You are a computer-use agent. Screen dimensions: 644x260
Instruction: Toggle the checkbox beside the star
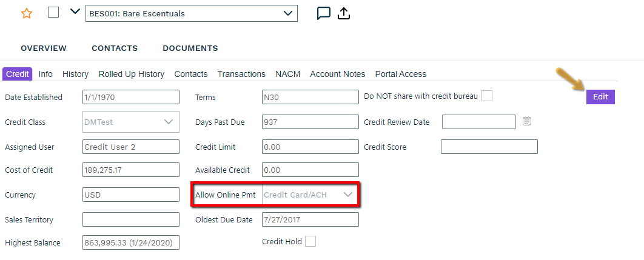click(53, 13)
